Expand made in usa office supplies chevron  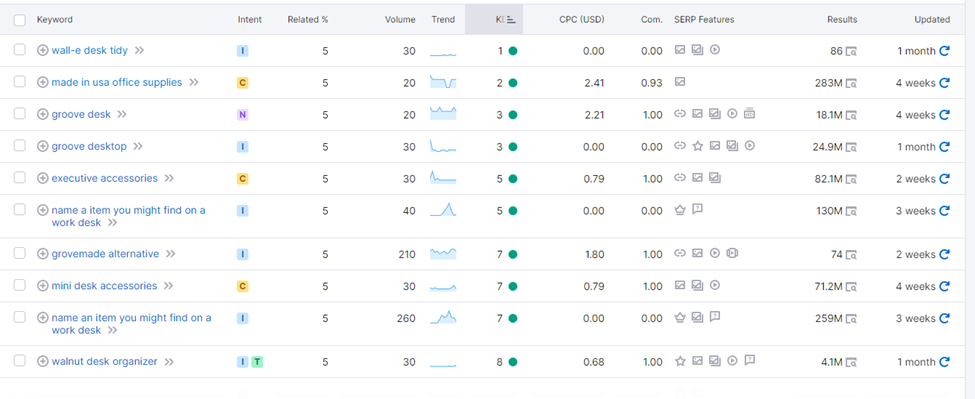pyautogui.click(x=194, y=82)
